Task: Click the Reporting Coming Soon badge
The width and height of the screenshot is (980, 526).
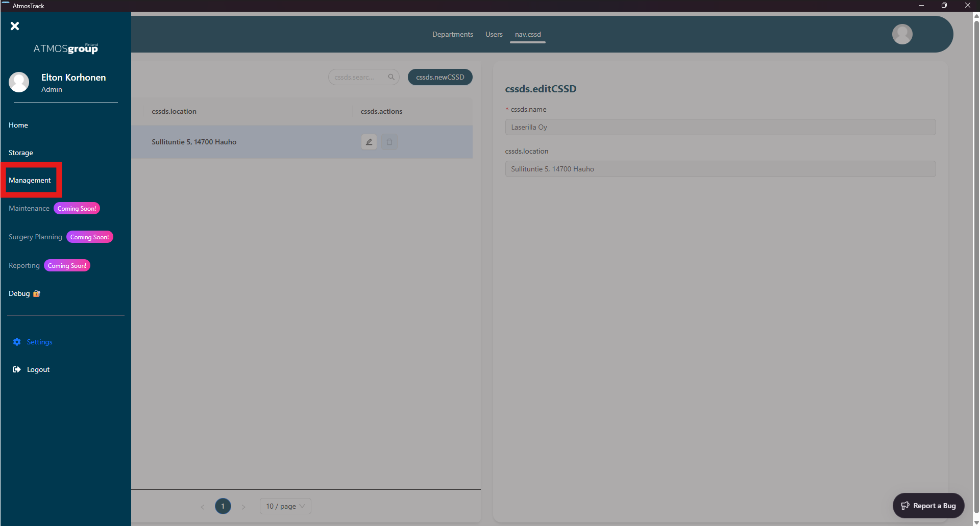Action: coord(67,265)
